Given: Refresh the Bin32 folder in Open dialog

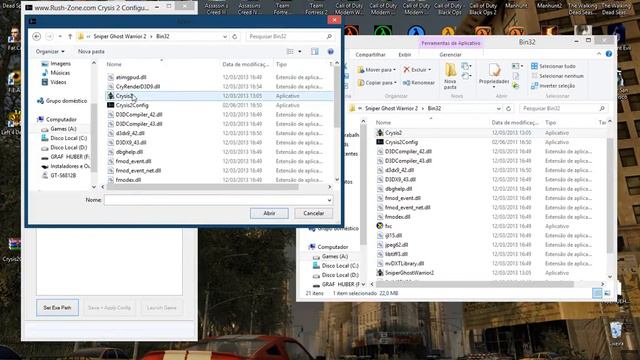Looking at the screenshot, I should click(x=235, y=36).
